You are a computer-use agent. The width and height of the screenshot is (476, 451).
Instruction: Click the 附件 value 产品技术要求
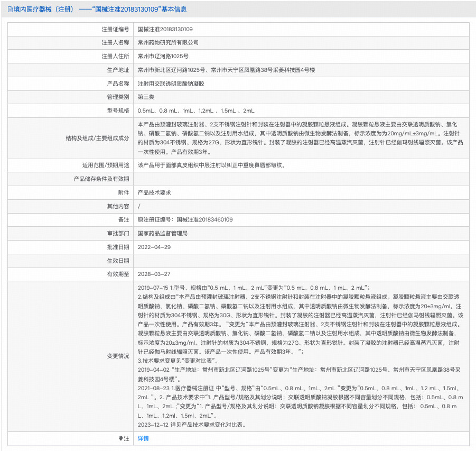pyautogui.click(x=154, y=192)
